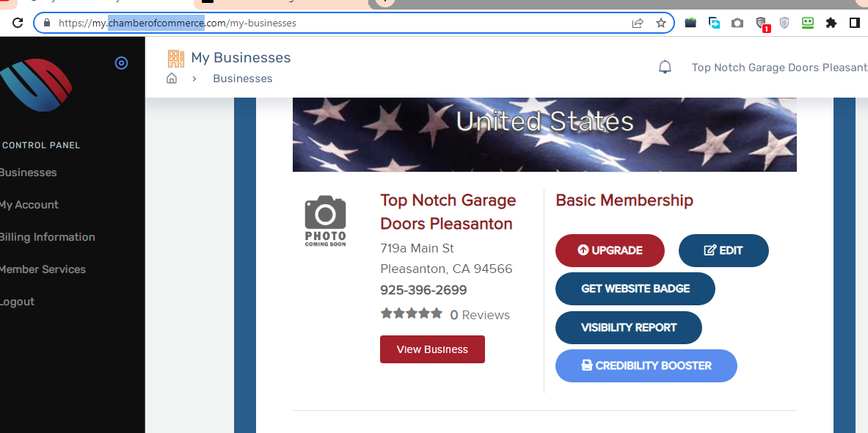This screenshot has width=868, height=433.
Task: Click the home breadcrumb icon
Action: (x=172, y=78)
